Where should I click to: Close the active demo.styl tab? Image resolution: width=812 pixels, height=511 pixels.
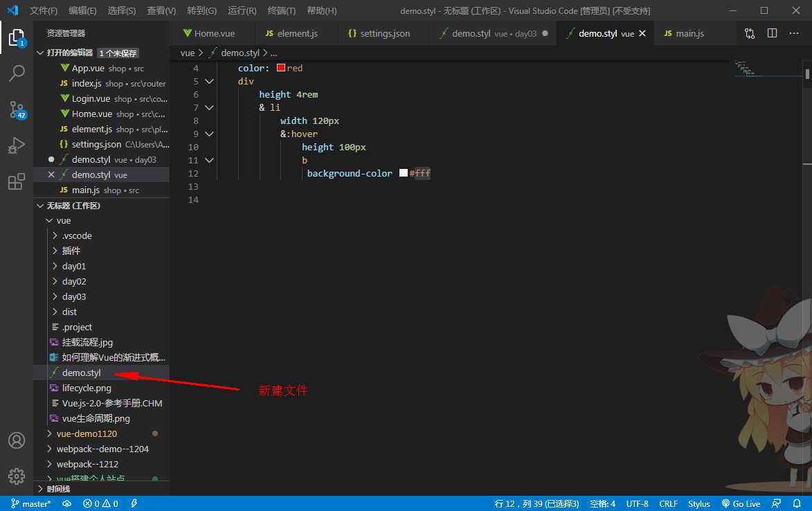[x=642, y=33]
